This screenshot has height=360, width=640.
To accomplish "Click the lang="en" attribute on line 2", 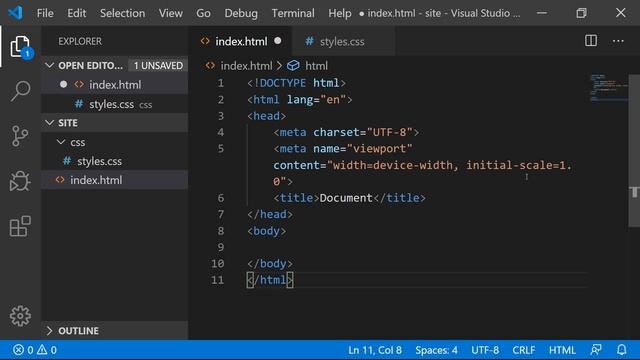I will (x=316, y=100).
